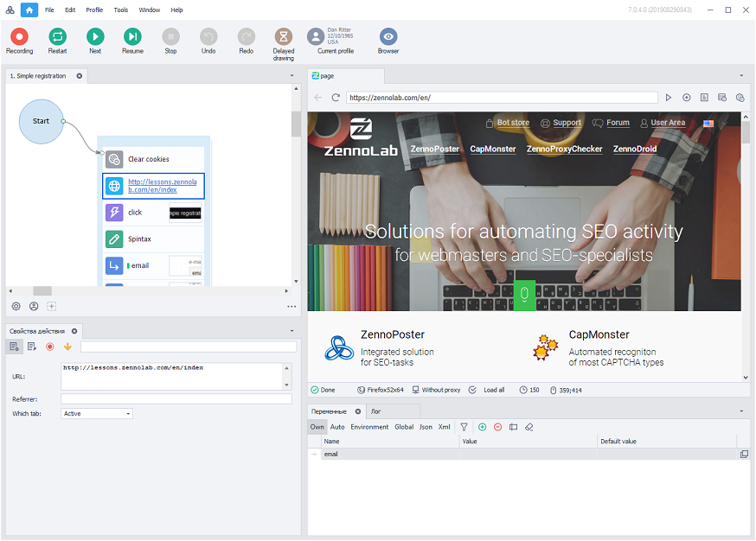Open the File menu
Viewport: 756px width, 541px height.
click(49, 10)
